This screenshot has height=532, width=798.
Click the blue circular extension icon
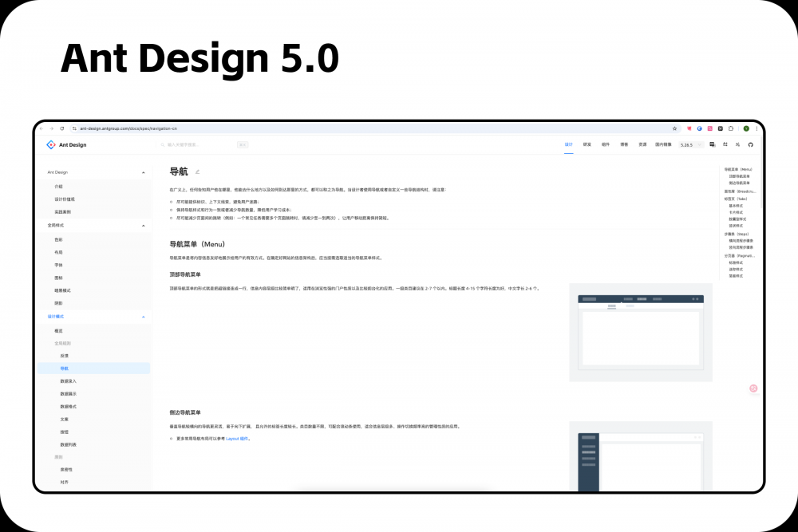tap(700, 128)
